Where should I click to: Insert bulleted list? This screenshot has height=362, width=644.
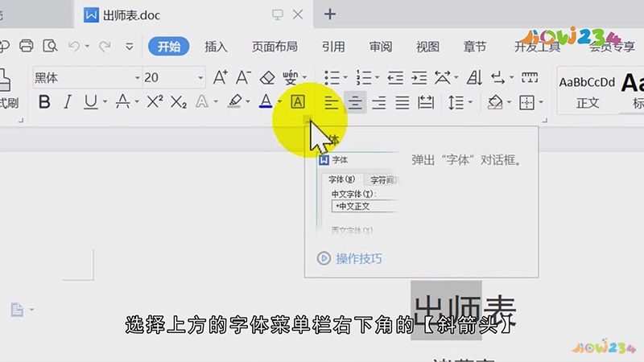332,77
